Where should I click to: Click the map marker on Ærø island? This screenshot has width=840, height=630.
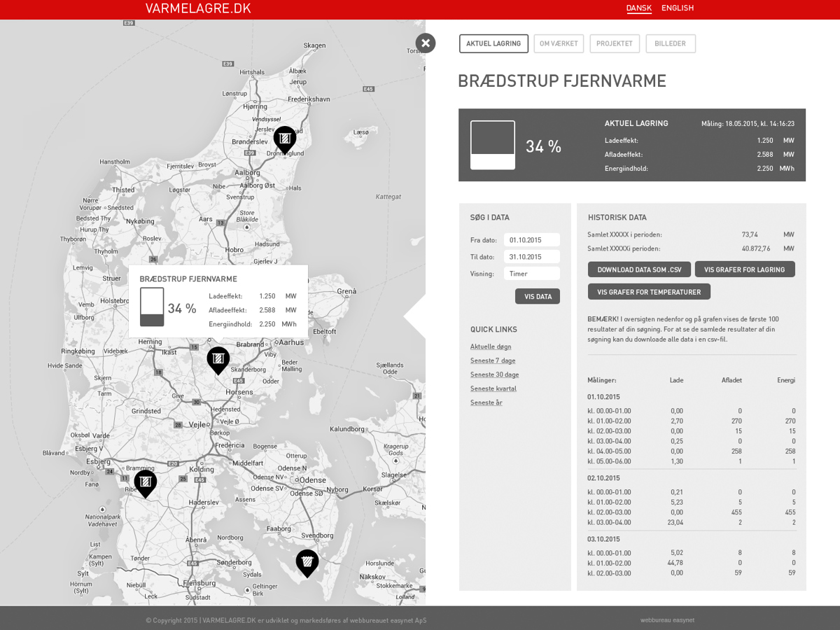click(x=307, y=562)
